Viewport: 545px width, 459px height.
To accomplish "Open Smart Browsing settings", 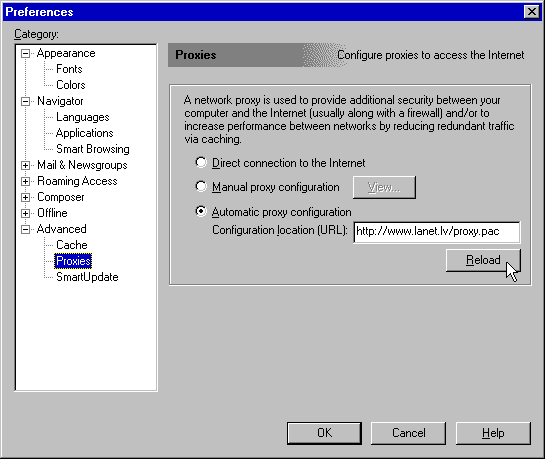I will (x=92, y=149).
